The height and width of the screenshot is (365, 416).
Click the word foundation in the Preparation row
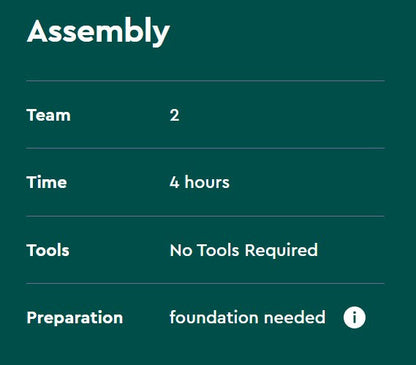214,317
